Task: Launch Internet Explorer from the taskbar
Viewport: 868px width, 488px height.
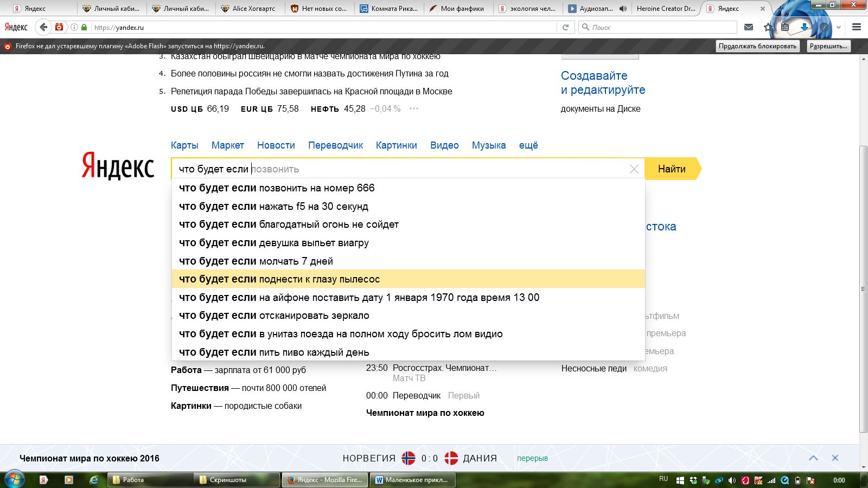Action: [94, 480]
